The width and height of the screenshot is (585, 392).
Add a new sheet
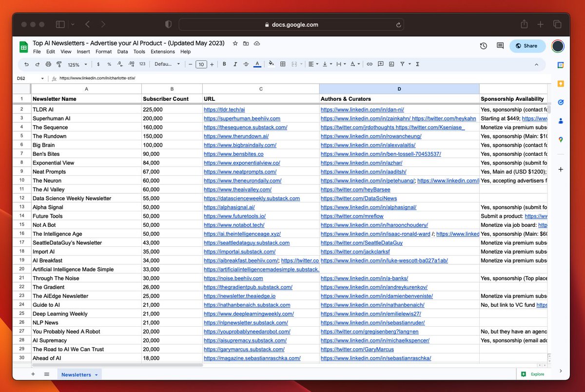[33, 374]
